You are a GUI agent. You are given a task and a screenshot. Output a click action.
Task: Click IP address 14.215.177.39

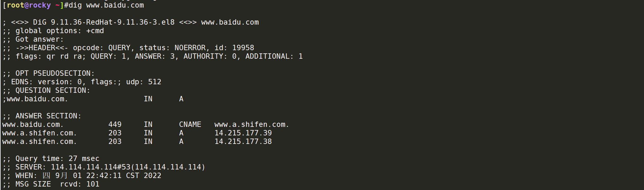tap(243, 133)
